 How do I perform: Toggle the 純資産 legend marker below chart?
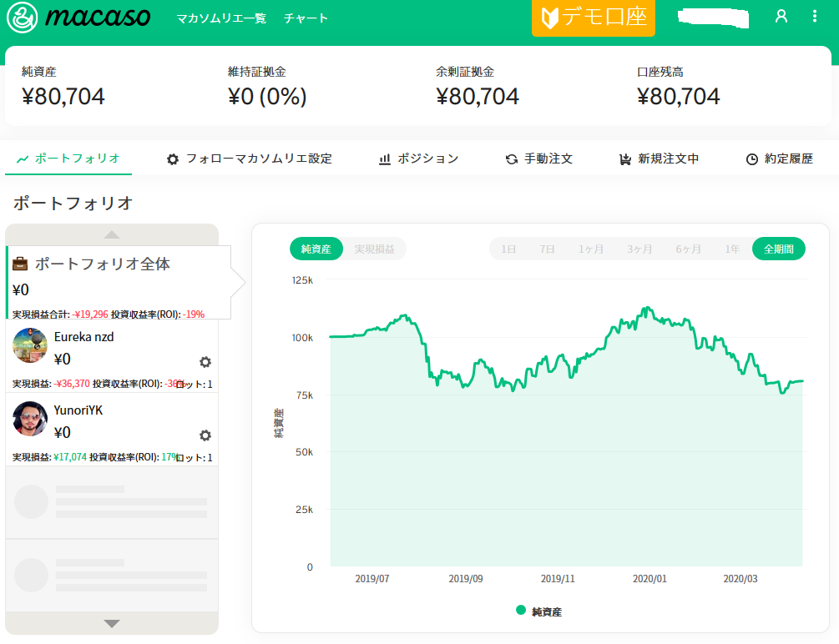[x=522, y=611]
